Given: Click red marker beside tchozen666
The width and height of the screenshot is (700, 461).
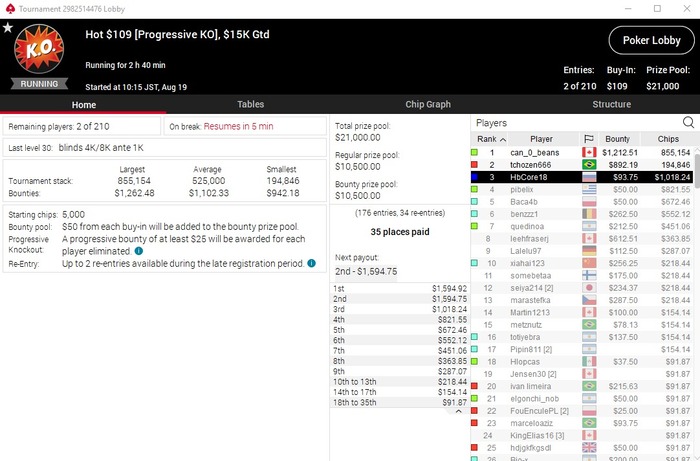Looking at the screenshot, I should [474, 165].
